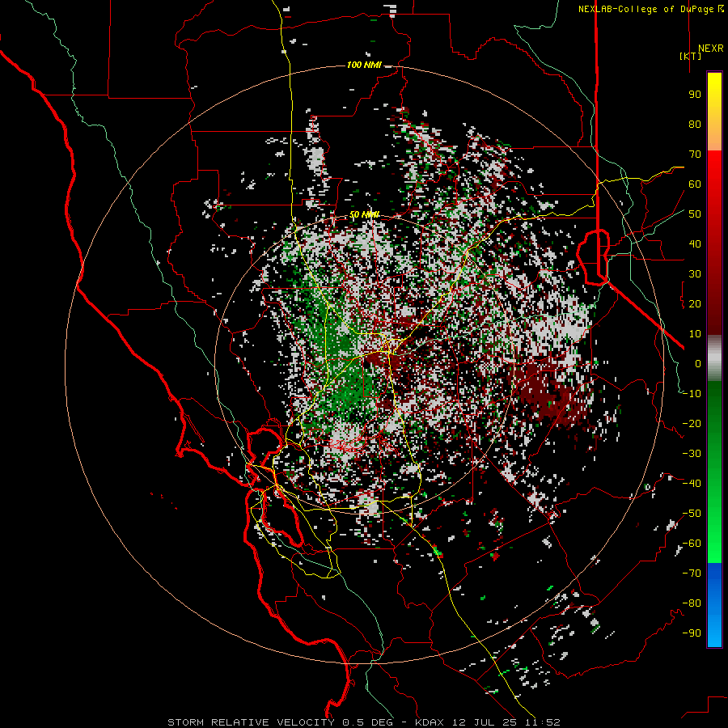Click the 30 value on the velocity scale
The height and width of the screenshot is (728, 728).
click(695, 274)
